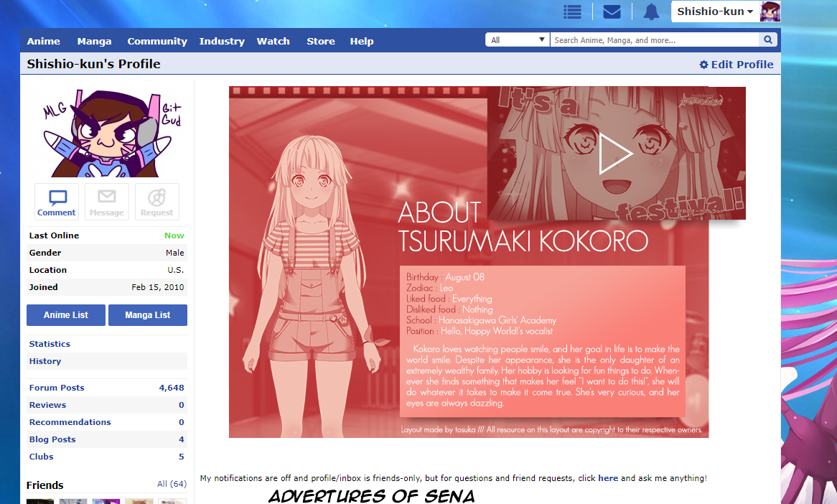
Task: Click the Gender value 'Male'
Action: [174, 253]
